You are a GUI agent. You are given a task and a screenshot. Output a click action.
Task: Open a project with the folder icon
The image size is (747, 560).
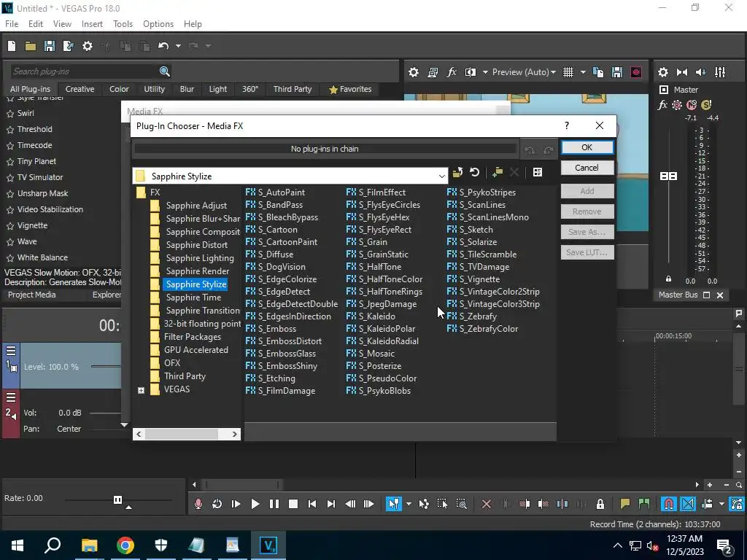click(x=31, y=46)
